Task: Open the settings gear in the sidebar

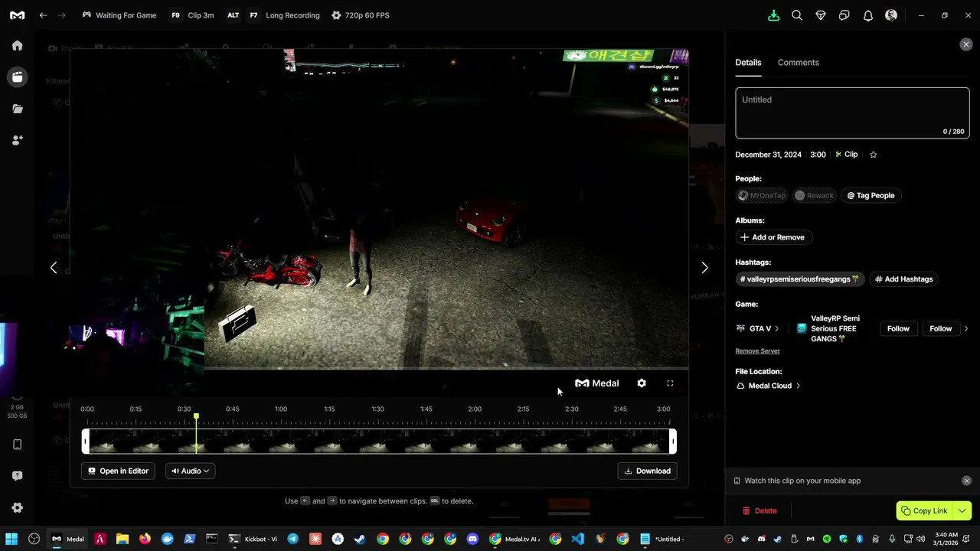Action: point(17,507)
